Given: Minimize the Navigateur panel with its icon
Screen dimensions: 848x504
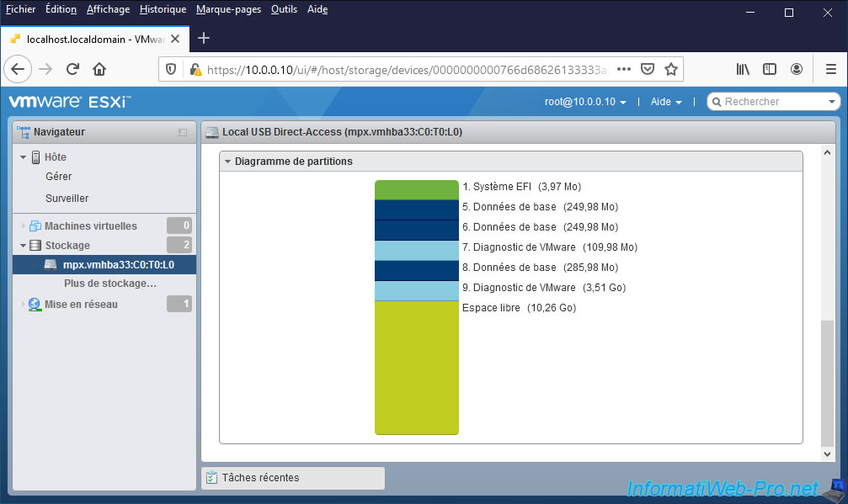Looking at the screenshot, I should click(x=183, y=132).
